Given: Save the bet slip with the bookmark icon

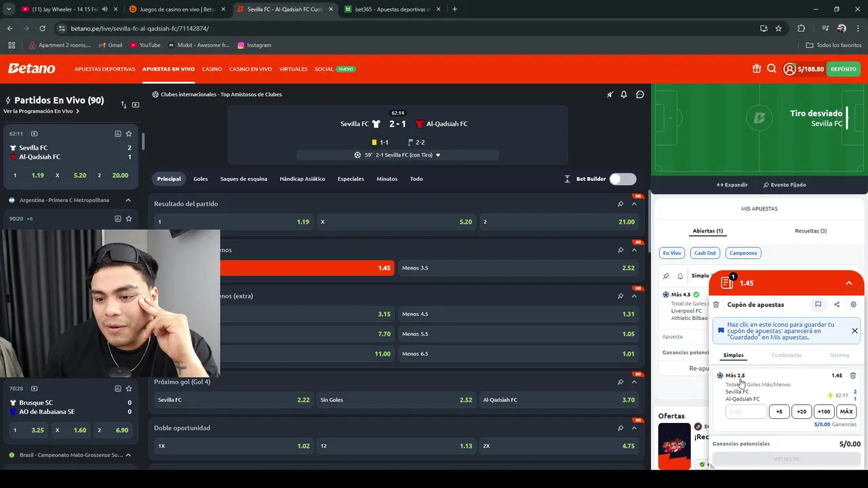Looking at the screenshot, I should click(818, 304).
